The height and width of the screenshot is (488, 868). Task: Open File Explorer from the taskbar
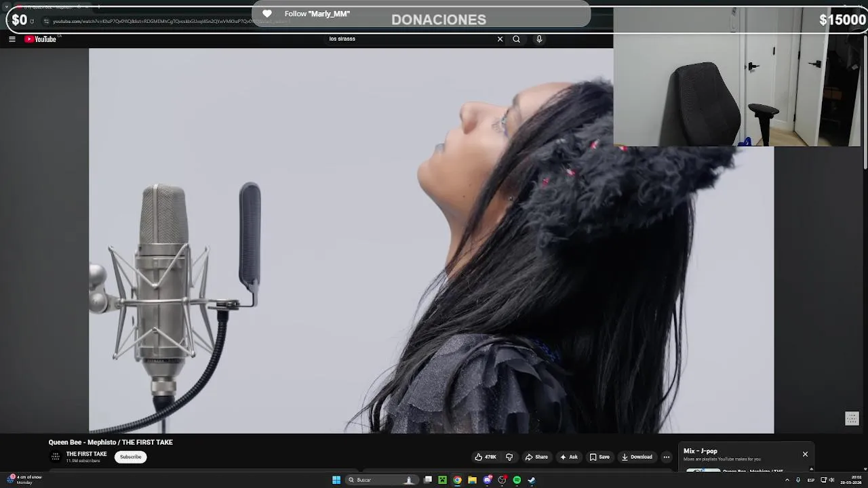coord(472,480)
